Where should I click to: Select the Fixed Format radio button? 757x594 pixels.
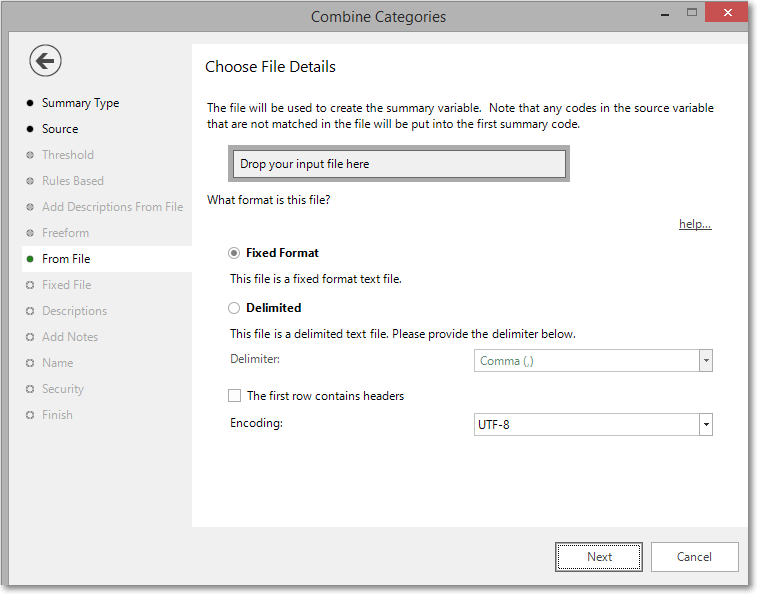click(x=234, y=253)
